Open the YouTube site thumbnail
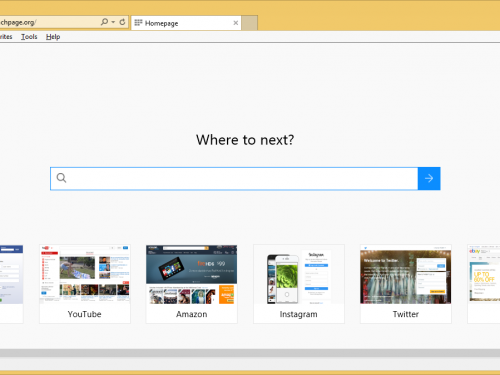Viewport: 500px width, 375px height. click(85, 284)
